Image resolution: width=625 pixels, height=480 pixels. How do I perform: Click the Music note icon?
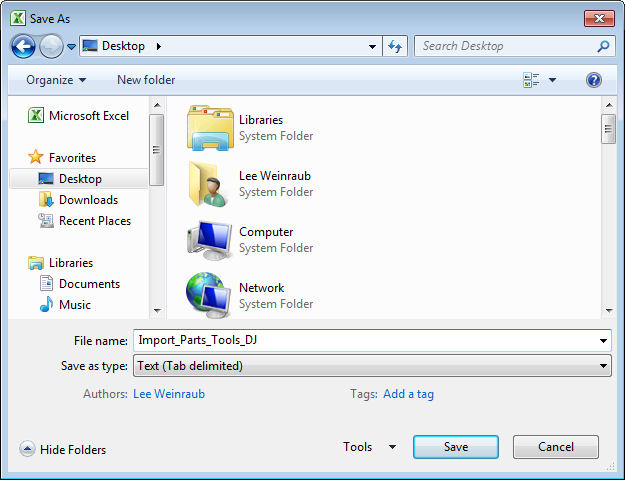[x=46, y=304]
